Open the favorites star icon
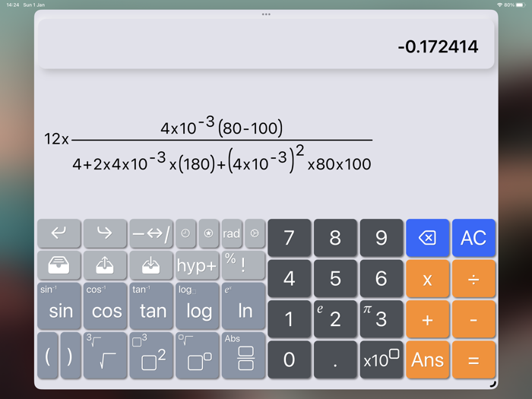Viewport: 532px width, 399px height. (x=209, y=233)
